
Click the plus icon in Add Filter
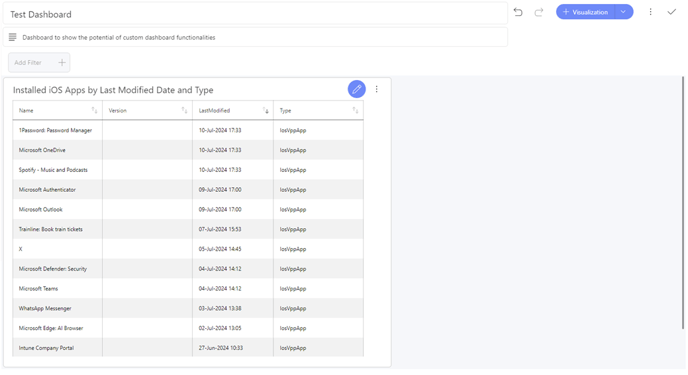point(62,63)
